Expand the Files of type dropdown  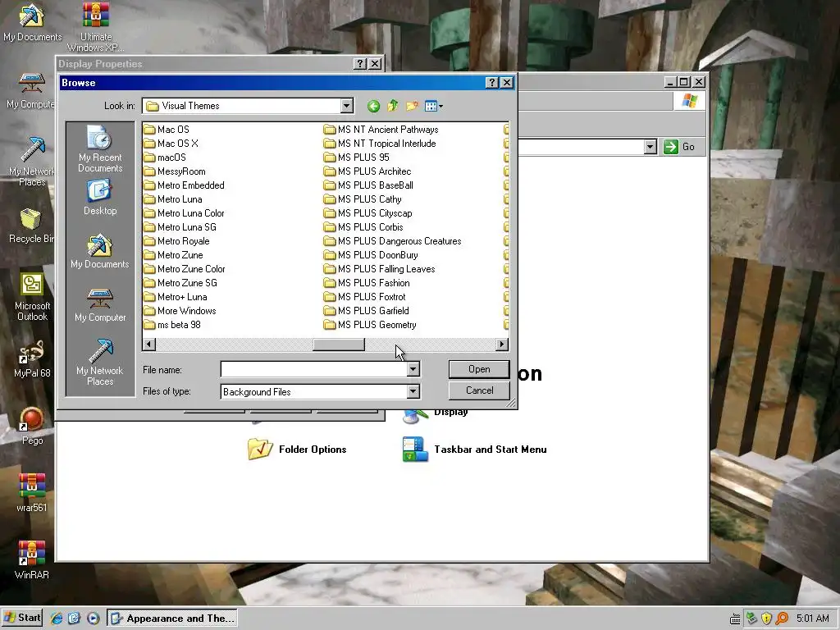coord(413,391)
